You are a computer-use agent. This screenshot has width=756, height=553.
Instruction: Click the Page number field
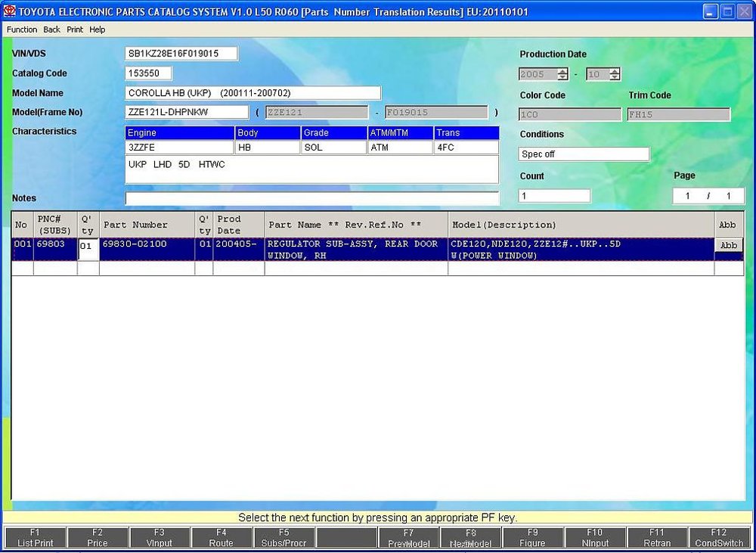708,195
